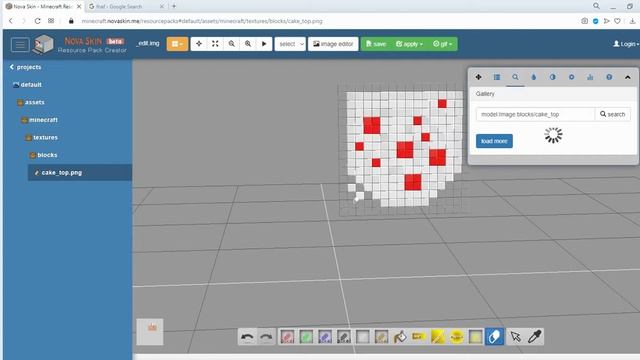The width and height of the screenshot is (640, 360).
Task: Click the cake texture thumbnail preview
Action: (150, 332)
